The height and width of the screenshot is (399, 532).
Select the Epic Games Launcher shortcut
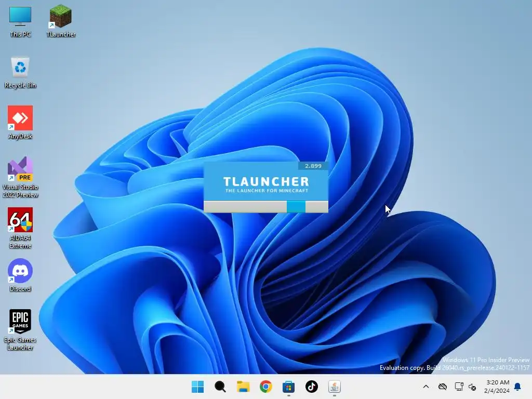tap(20, 330)
